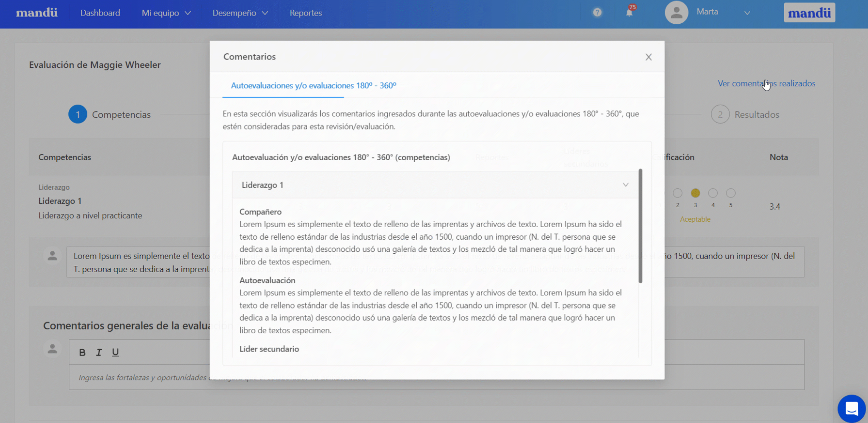Go to Dashboard
The image size is (868, 423).
coord(100,13)
